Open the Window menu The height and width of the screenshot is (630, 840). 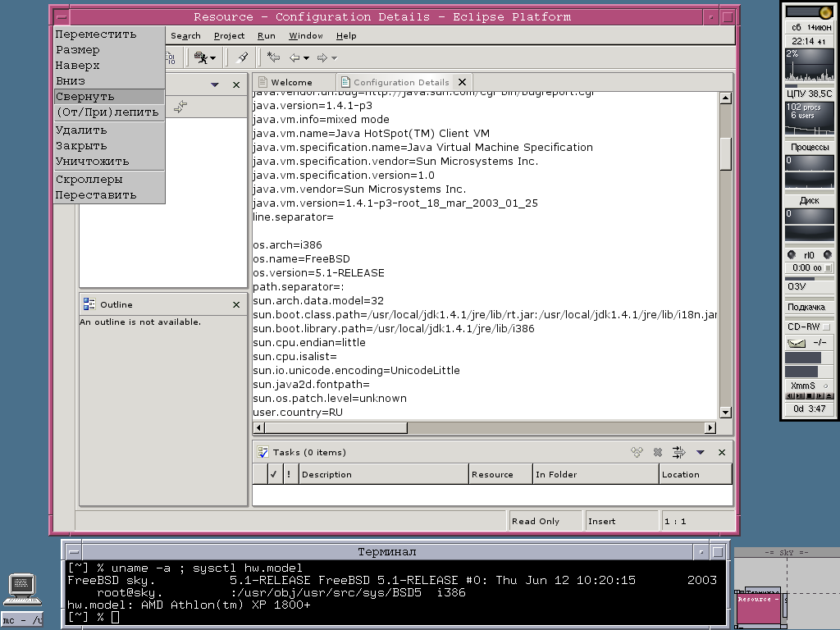[x=306, y=36]
